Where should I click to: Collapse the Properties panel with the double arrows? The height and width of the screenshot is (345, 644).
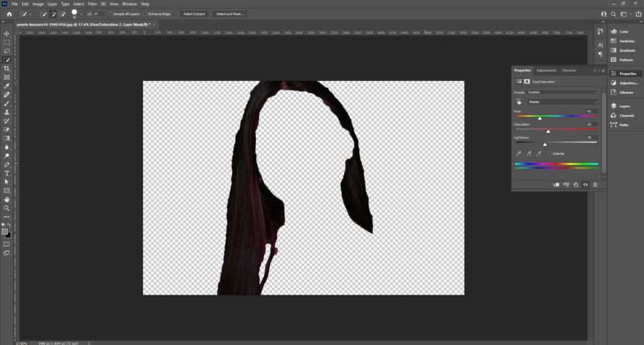click(595, 70)
